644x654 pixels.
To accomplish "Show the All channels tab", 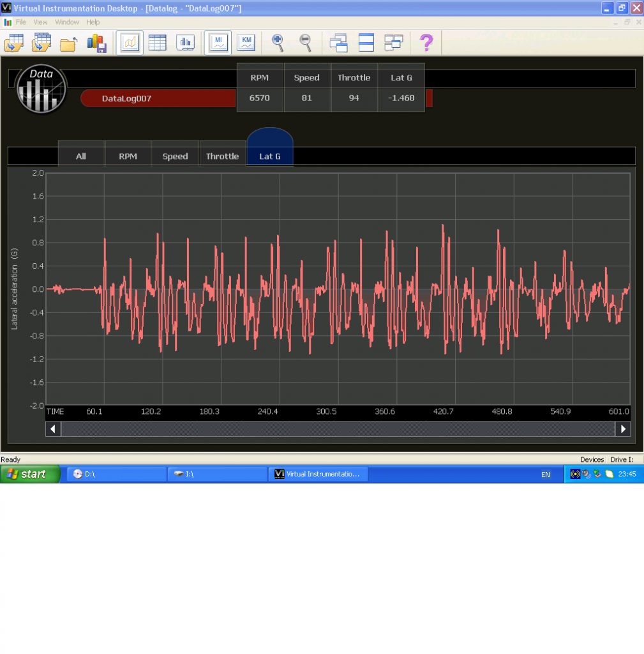I will tap(81, 156).
